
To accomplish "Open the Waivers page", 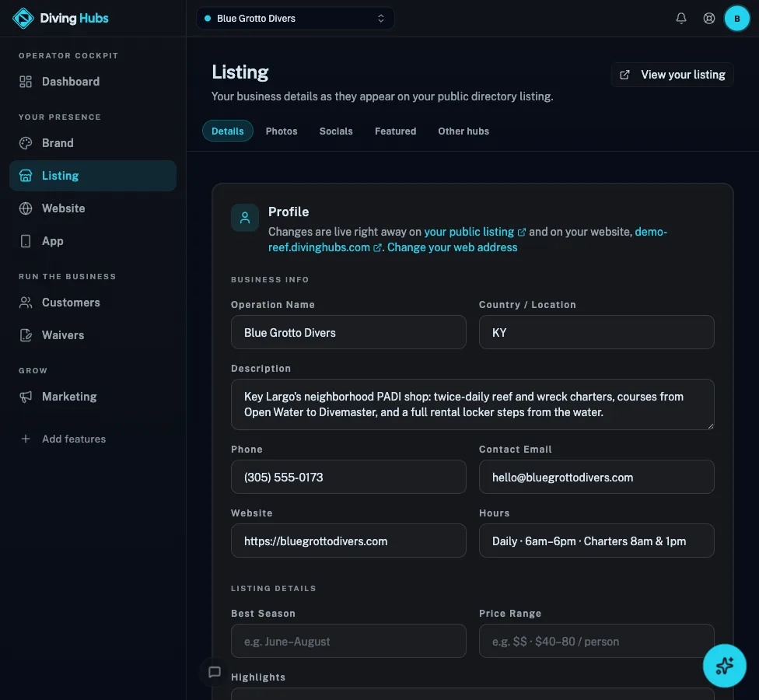I will [93, 335].
